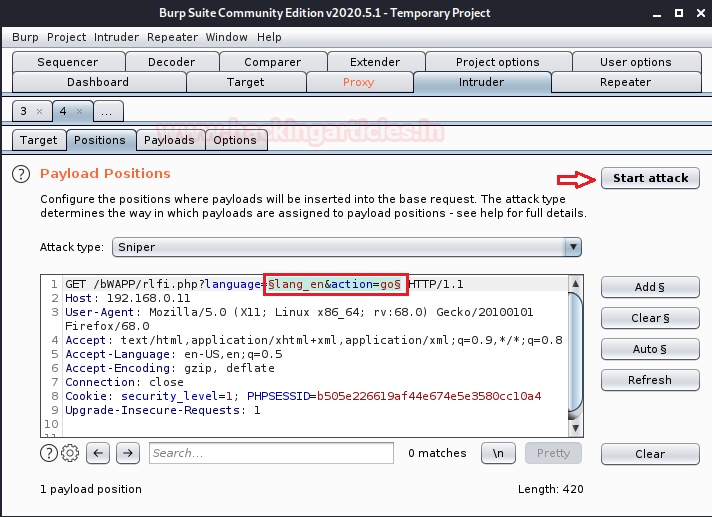Go to the previous search match arrow
Screen dimensions: 712x517
(98, 453)
